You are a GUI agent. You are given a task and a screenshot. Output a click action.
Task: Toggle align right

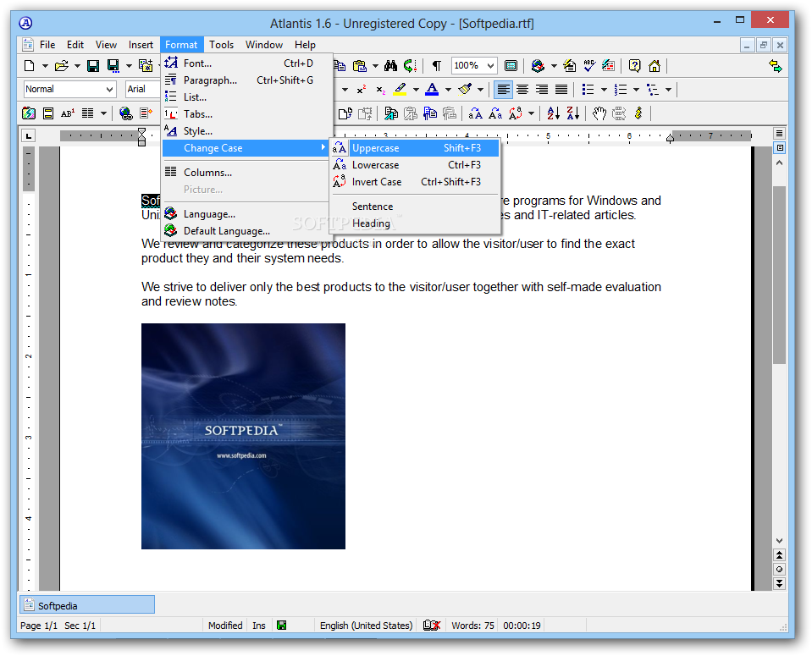[x=542, y=90]
